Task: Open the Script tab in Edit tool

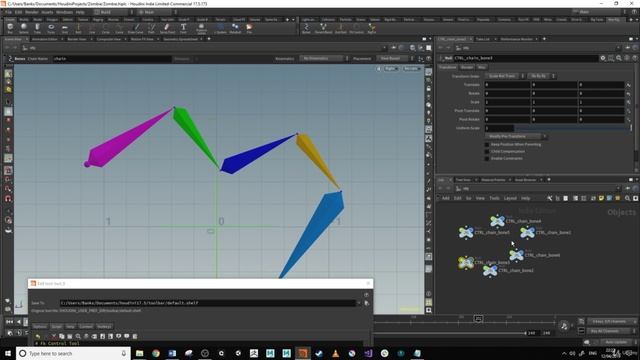Action: tap(56, 327)
